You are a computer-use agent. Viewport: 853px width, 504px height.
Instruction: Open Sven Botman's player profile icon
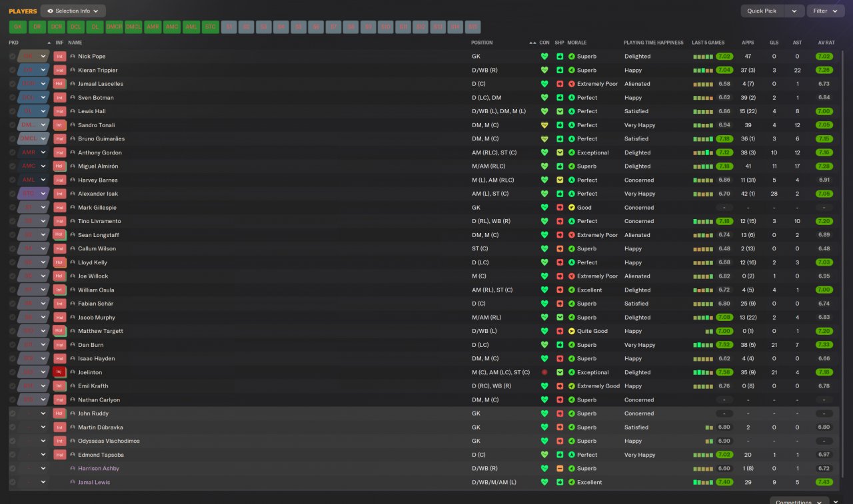73,98
